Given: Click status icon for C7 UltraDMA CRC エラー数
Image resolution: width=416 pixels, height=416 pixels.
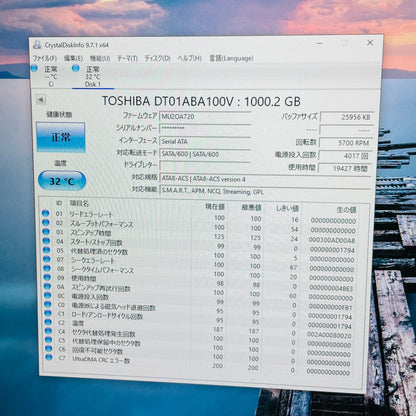Looking at the screenshot, I should tap(49, 357).
